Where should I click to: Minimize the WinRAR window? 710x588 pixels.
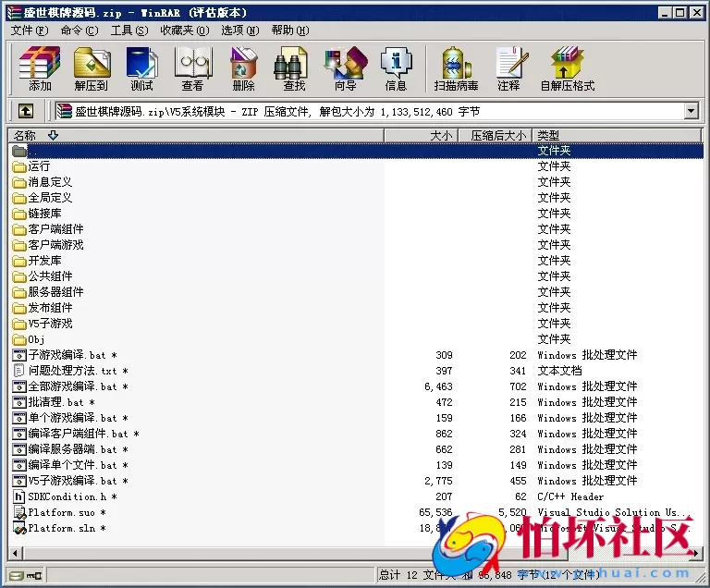tap(665, 13)
